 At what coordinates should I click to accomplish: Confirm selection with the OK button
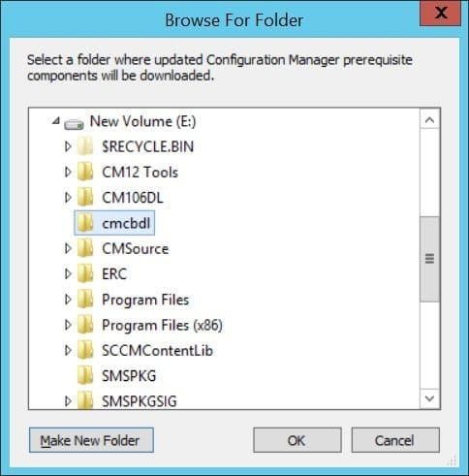[x=297, y=440]
